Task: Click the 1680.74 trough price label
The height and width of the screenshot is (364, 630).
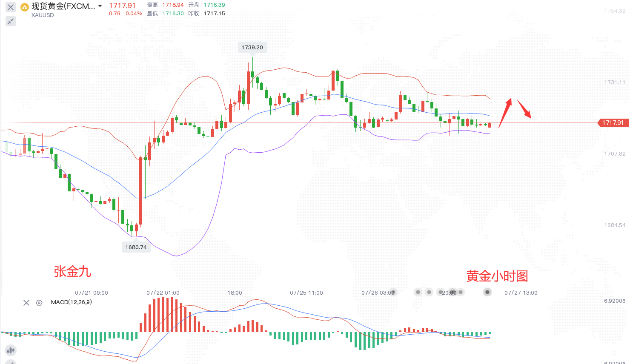Action: 136,247
